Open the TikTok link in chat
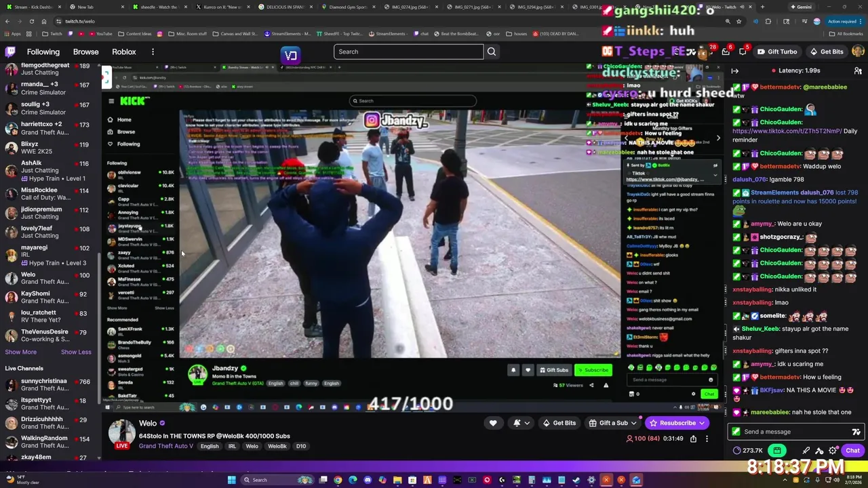Viewport: 868px width, 488px height. click(x=787, y=131)
